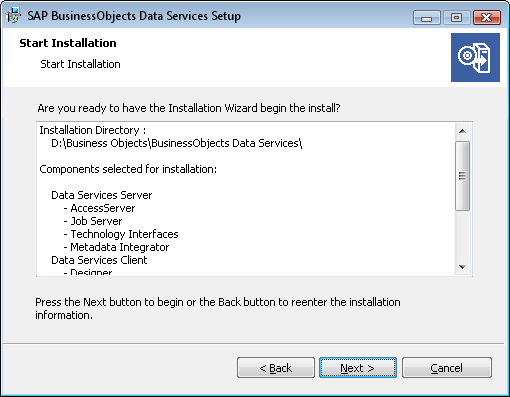The width and height of the screenshot is (510, 397).
Task: Click the installation directory path text
Action: point(177,143)
